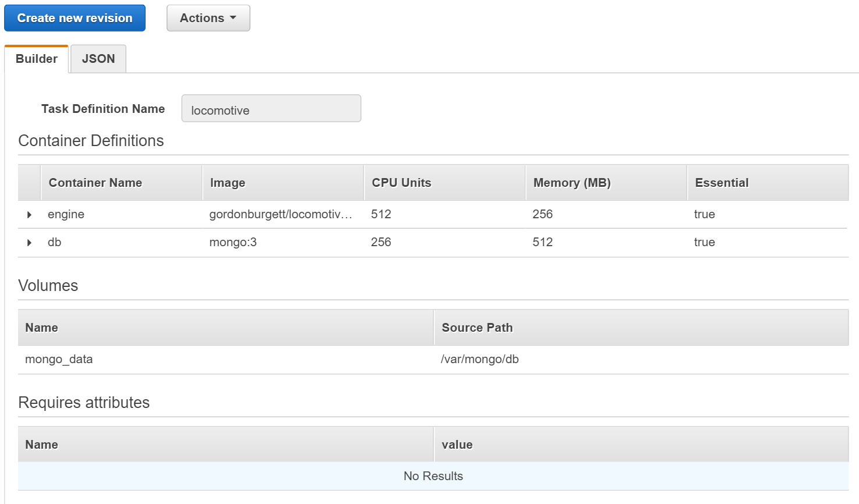Click the Create new revision button
Screen dimensions: 859x504
(75, 18)
